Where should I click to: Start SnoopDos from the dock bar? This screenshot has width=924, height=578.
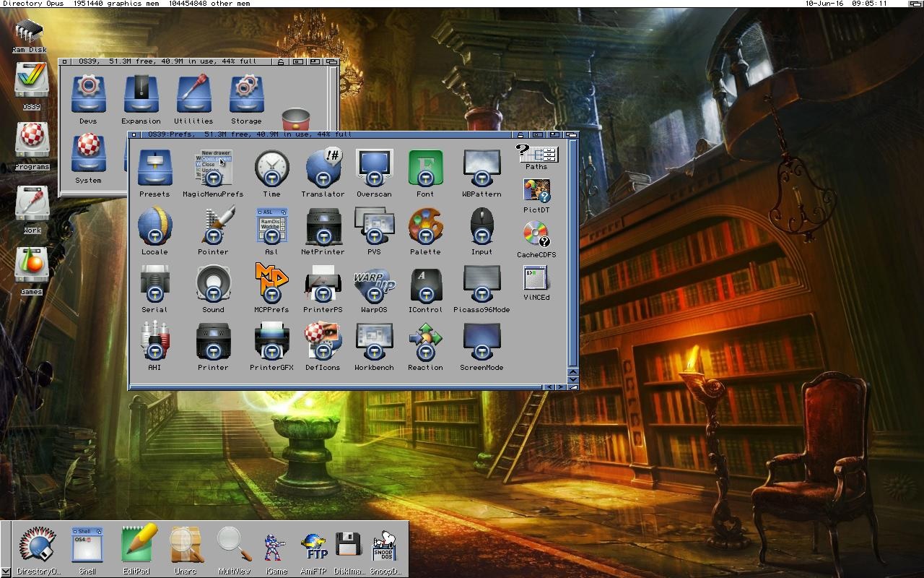(x=386, y=547)
